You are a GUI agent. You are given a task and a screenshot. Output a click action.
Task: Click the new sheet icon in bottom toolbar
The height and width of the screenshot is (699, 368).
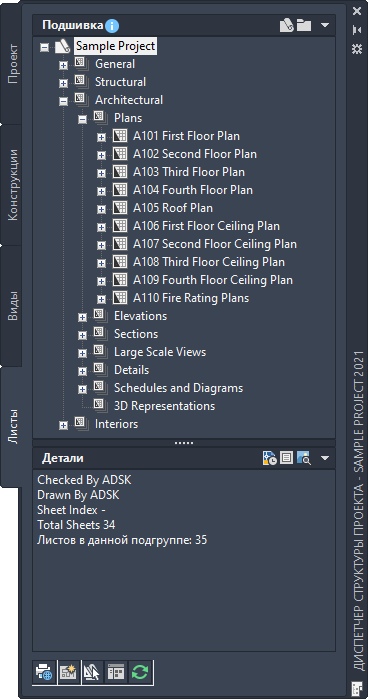(68, 672)
